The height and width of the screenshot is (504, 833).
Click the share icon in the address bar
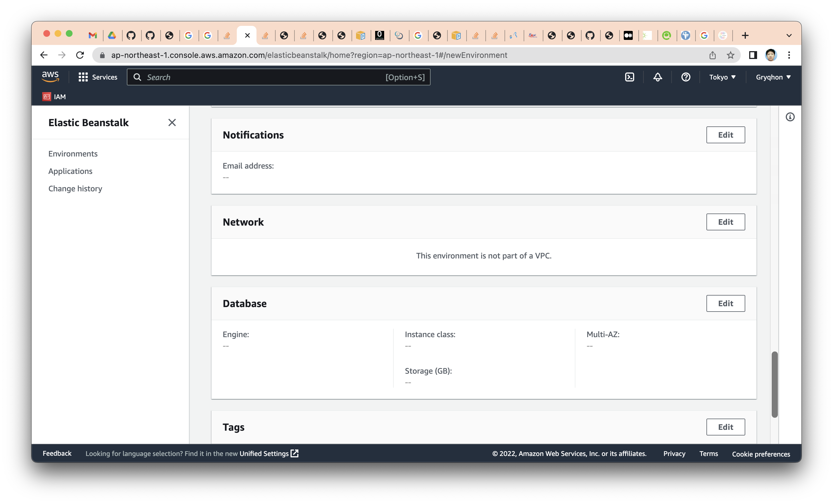point(713,55)
